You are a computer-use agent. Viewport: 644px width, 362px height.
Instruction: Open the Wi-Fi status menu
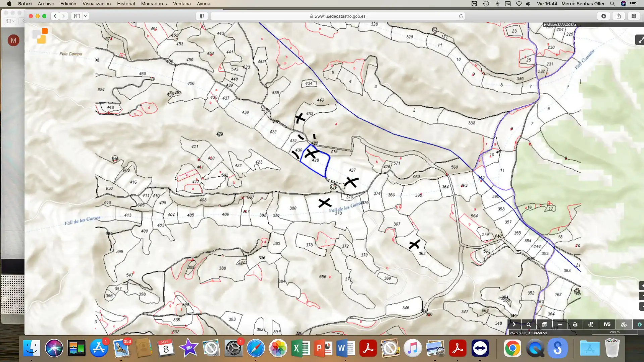coord(519,4)
